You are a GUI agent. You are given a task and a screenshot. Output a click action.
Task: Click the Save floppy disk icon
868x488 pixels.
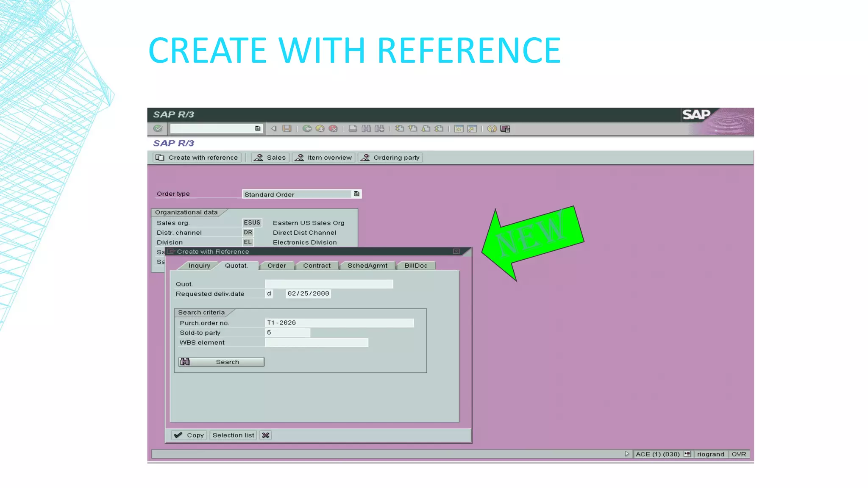[x=287, y=128]
